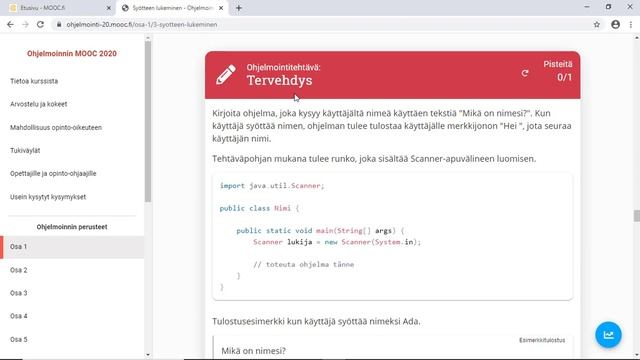The image size is (640, 360).
Task: Select Osa 1 in the sidebar
Action: point(72,247)
